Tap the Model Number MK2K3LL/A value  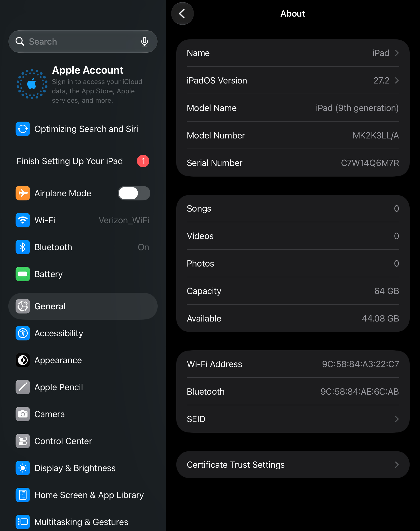click(376, 135)
